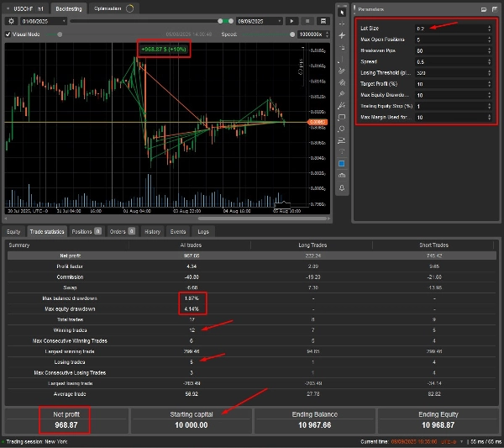
Task: Open backtesting settings gear icon
Action: pos(11,21)
